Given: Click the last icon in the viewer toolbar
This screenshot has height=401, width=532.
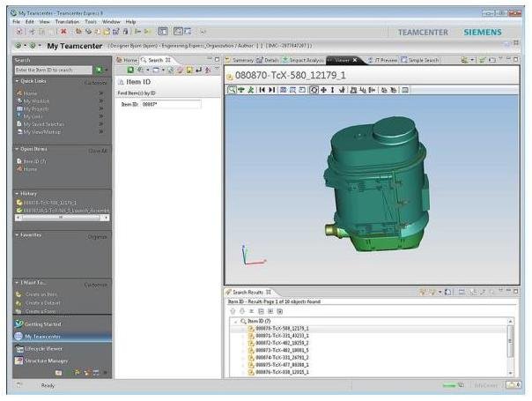Looking at the screenshot, I should coord(405,90).
